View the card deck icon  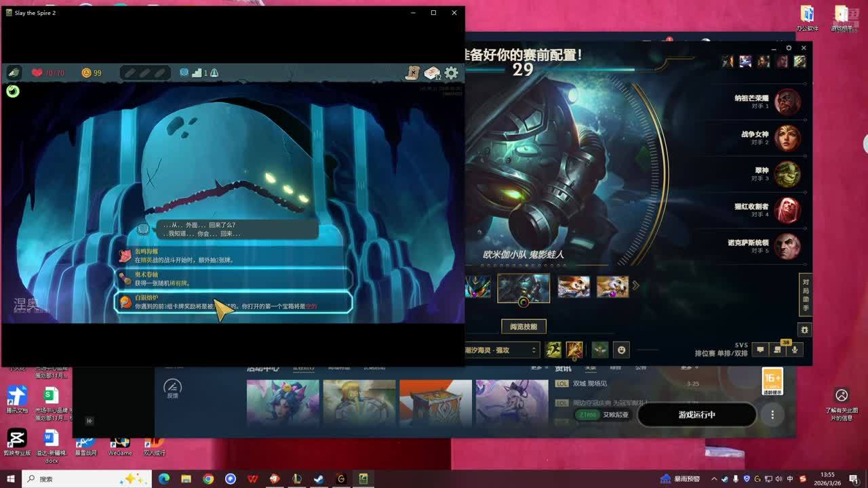[x=432, y=73]
